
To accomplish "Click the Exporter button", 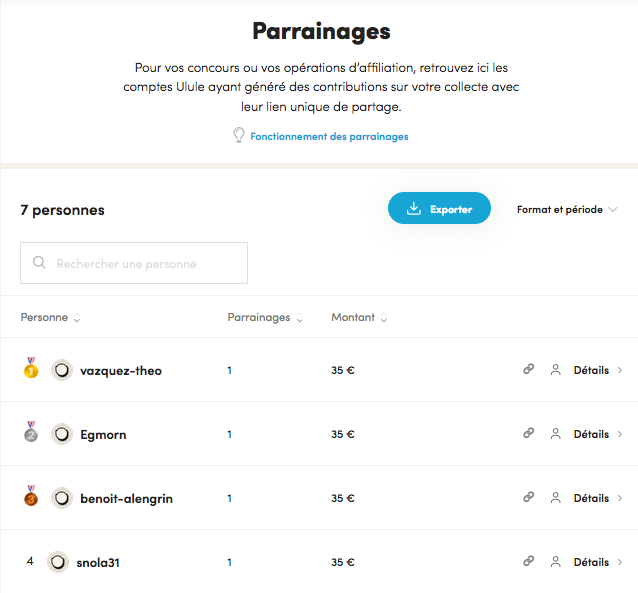I will pos(439,209).
